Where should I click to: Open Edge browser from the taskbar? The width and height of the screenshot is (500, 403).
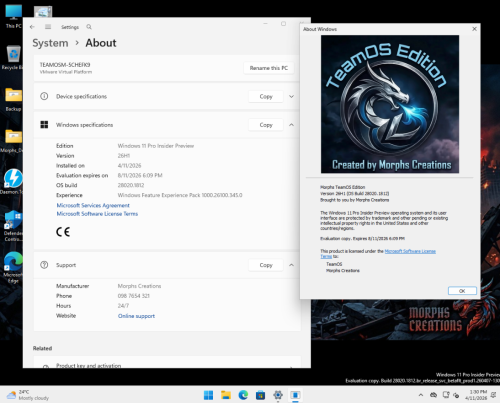pyautogui.click(x=243, y=395)
